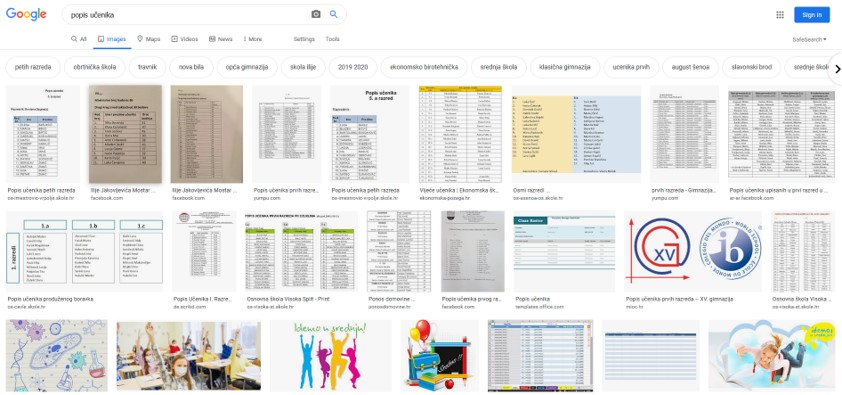Switch to the Videos tab
The height and width of the screenshot is (395, 842).
(x=185, y=39)
